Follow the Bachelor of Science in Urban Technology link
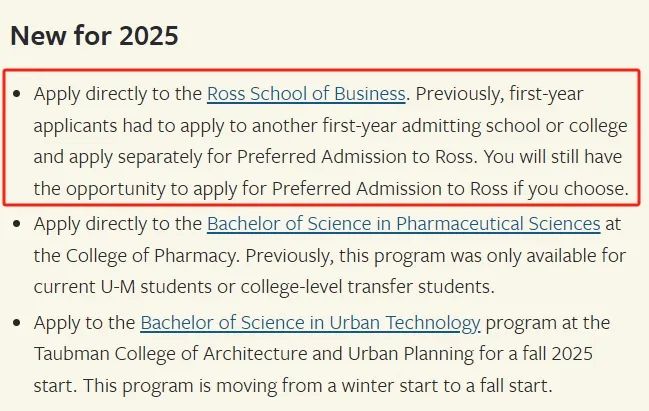Viewport: 649px width, 411px height. pos(310,323)
